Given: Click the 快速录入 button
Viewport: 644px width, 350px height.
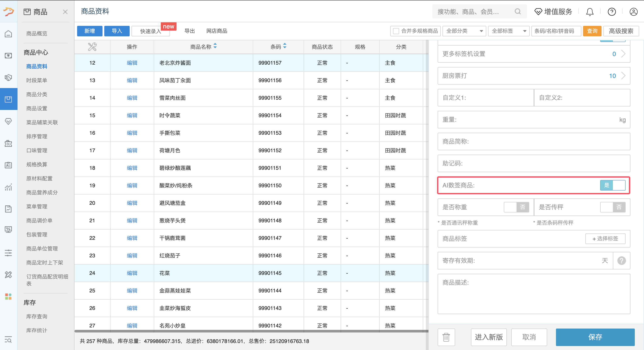Looking at the screenshot, I should [x=151, y=31].
